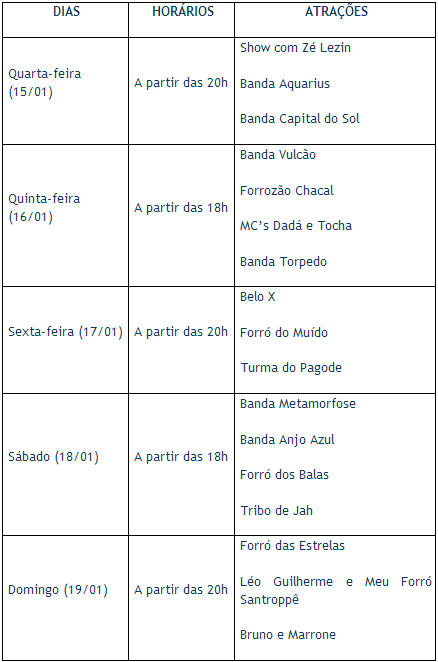Click Forró das Estrelas entry
438x662 pixels.
coord(292,546)
